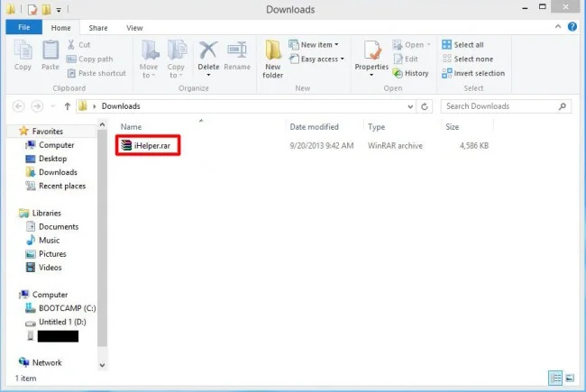Click navigation pane scrollbar up arrow
This screenshot has height=392, width=586.
click(x=102, y=125)
